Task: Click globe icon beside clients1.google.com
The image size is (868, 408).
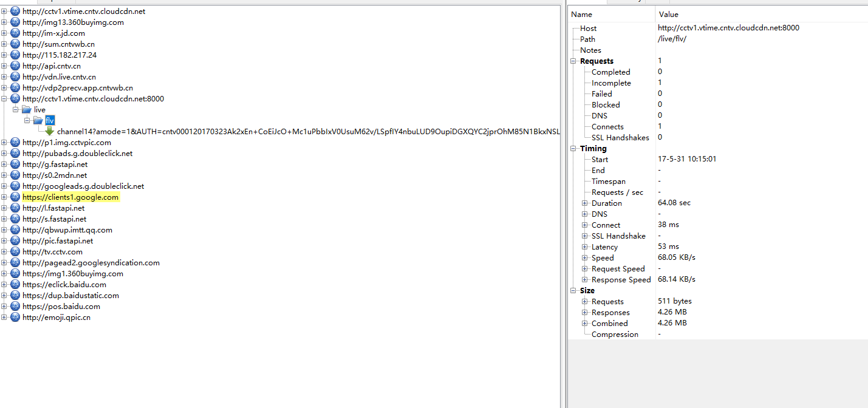Action: pyautogui.click(x=15, y=197)
